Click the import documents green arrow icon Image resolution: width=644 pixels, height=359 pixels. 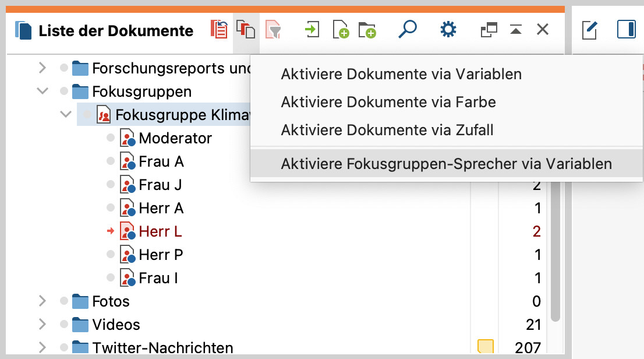pyautogui.click(x=312, y=30)
